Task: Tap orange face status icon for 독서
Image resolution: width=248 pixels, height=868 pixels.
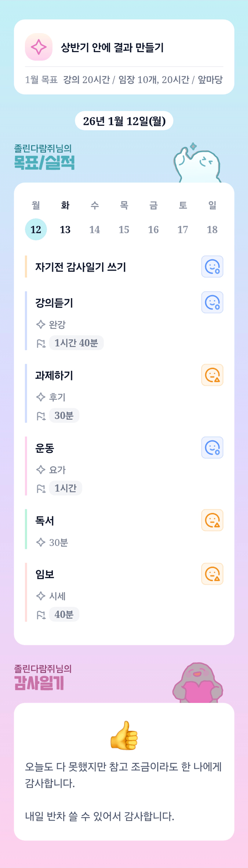Action: point(212,520)
